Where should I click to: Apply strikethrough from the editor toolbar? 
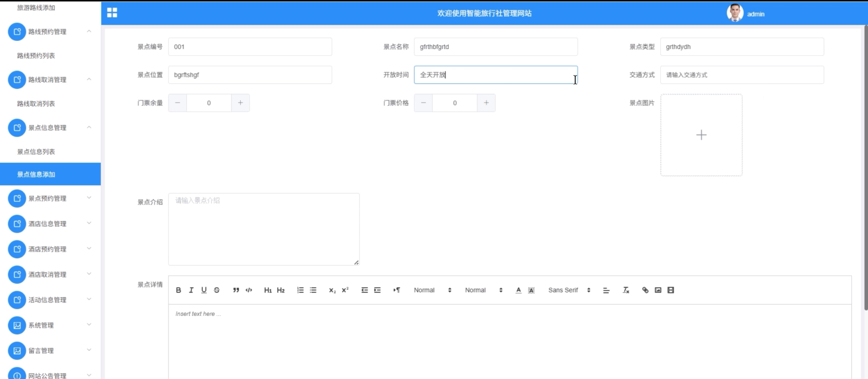point(217,290)
